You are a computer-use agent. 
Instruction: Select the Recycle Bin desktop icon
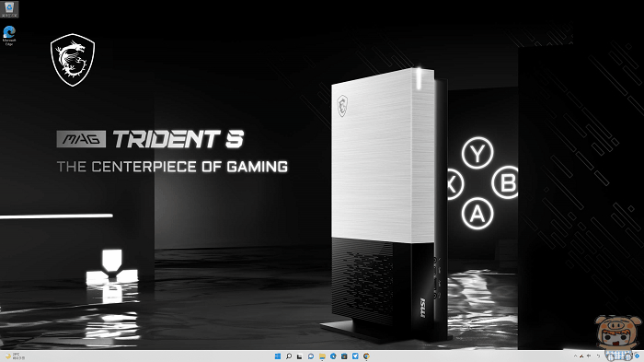click(9, 8)
